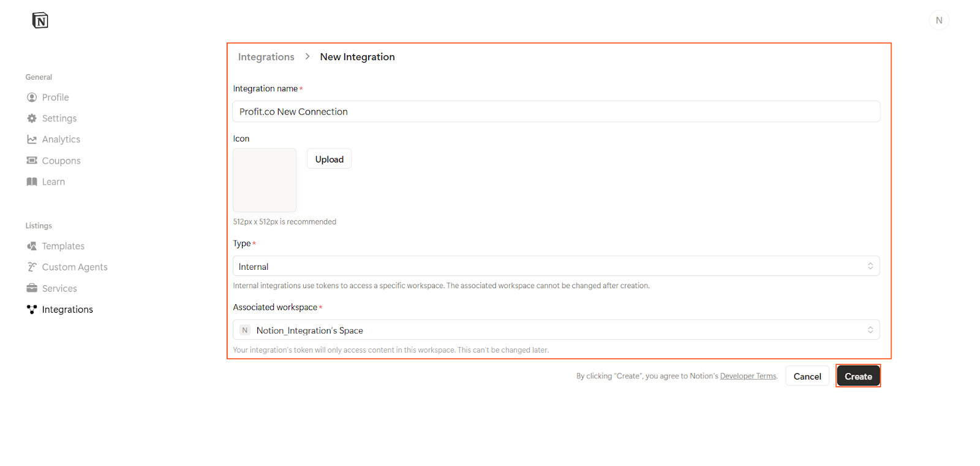Open the N user avatar menu
This screenshot has width=980, height=466.
[x=939, y=20]
